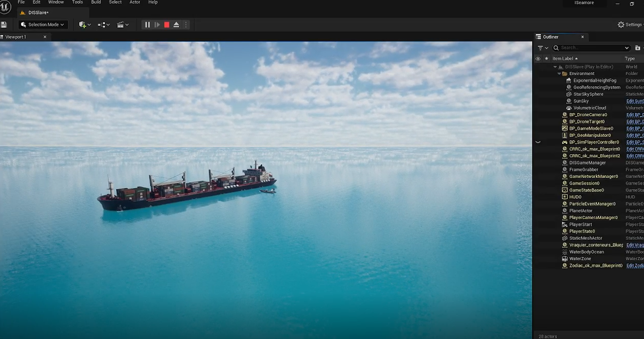The image size is (644, 339).
Task: Open the add content (cube plus) menu
Action: (84, 25)
